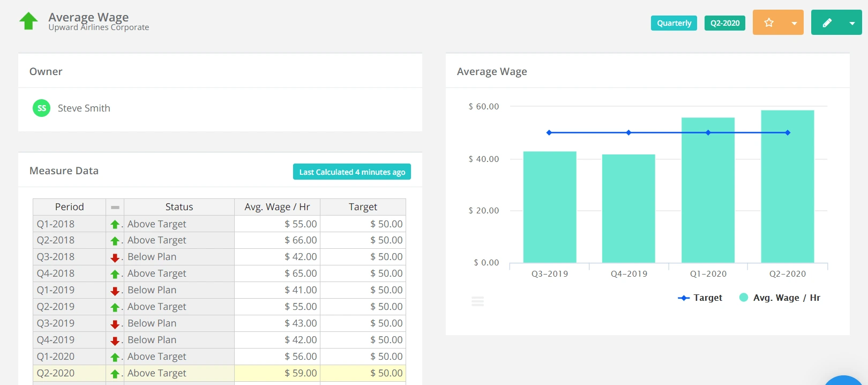Open the chart hamburger menu icon

pyautogui.click(x=477, y=301)
